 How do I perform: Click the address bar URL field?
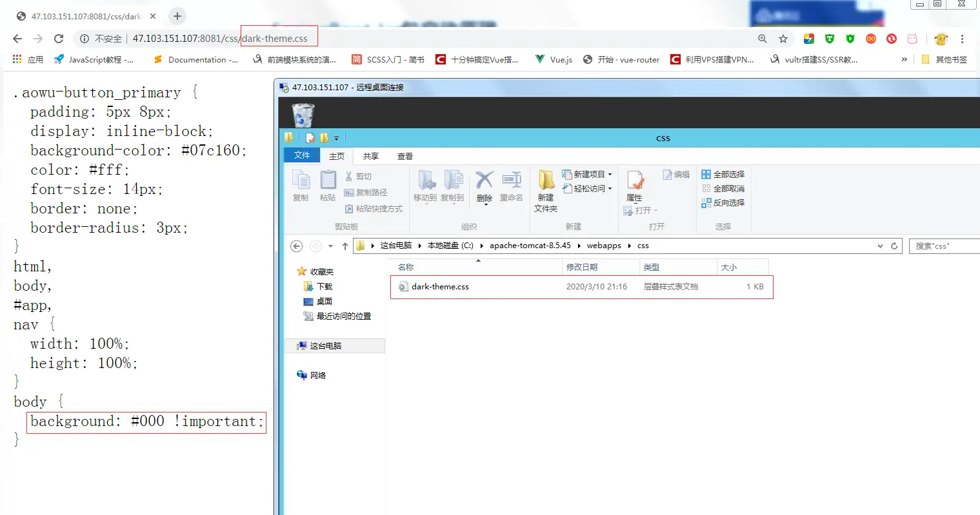point(413,39)
